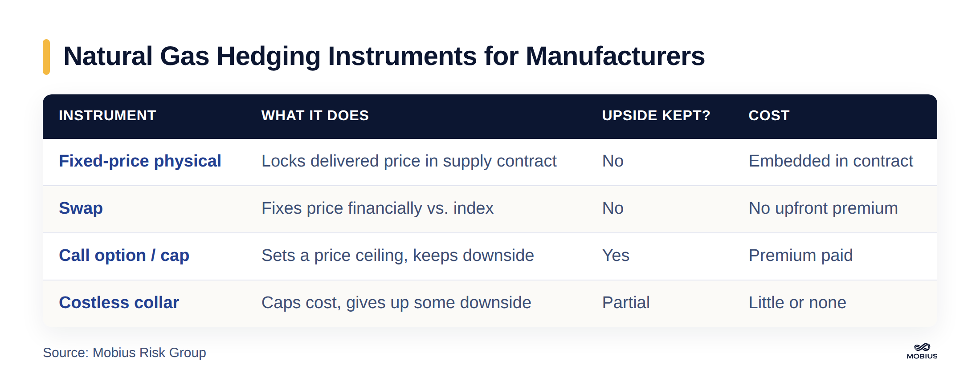Click the yellow accent bar beside title

(x=46, y=57)
